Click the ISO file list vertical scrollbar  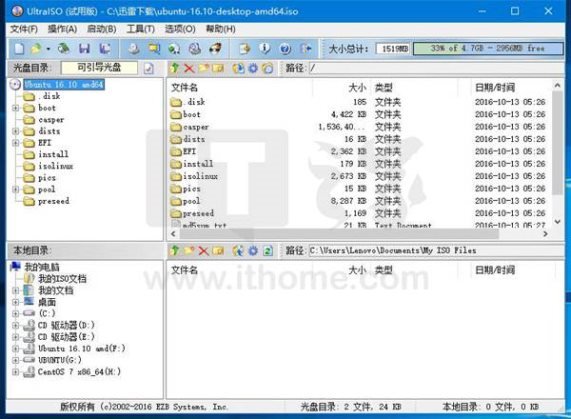[557, 143]
